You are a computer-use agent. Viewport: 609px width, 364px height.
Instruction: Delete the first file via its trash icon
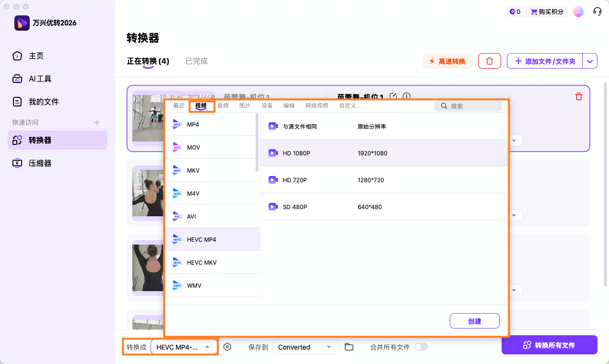pos(579,96)
